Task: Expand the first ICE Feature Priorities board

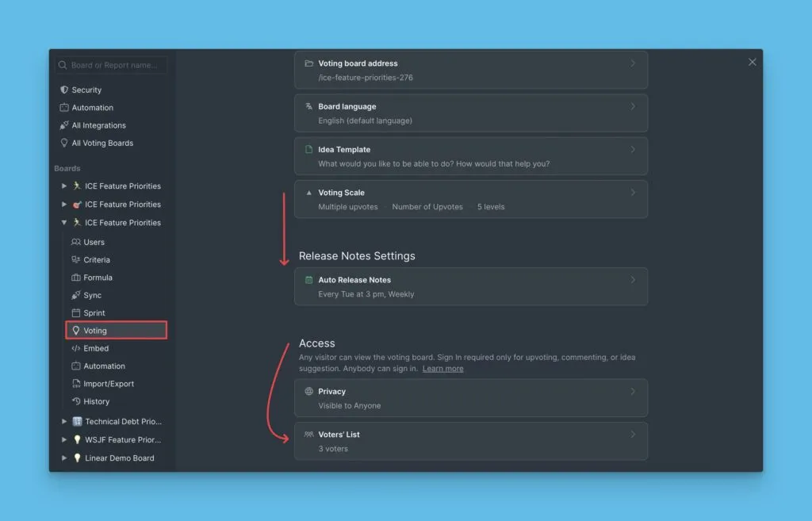Action: pos(64,186)
